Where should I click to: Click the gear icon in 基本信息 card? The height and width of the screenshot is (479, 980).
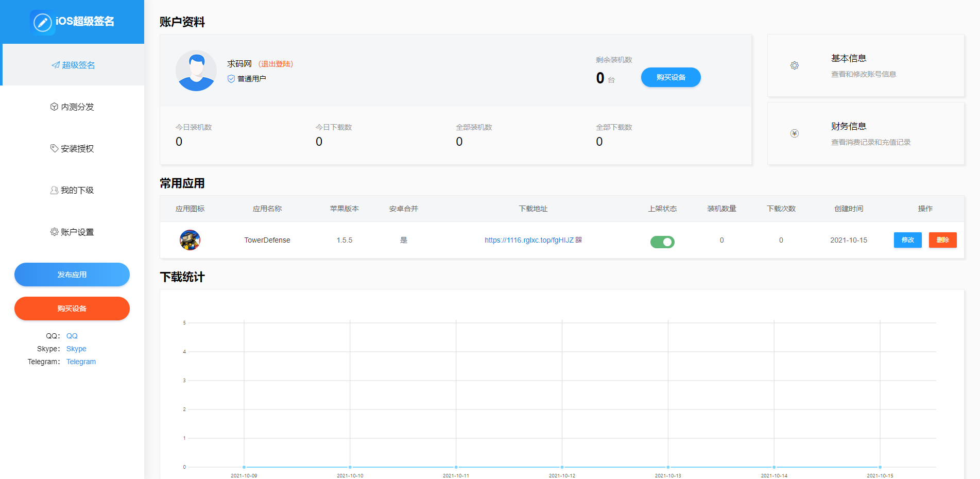point(795,65)
